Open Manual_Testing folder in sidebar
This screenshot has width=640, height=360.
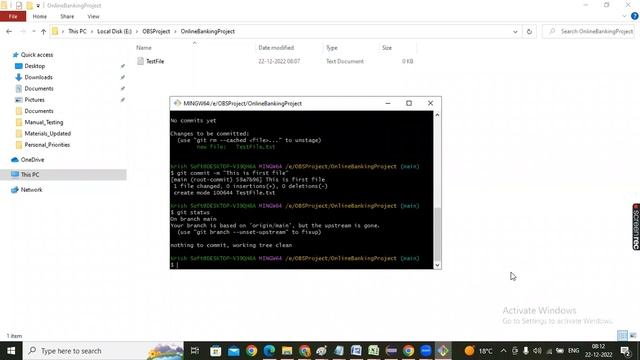tap(44, 122)
